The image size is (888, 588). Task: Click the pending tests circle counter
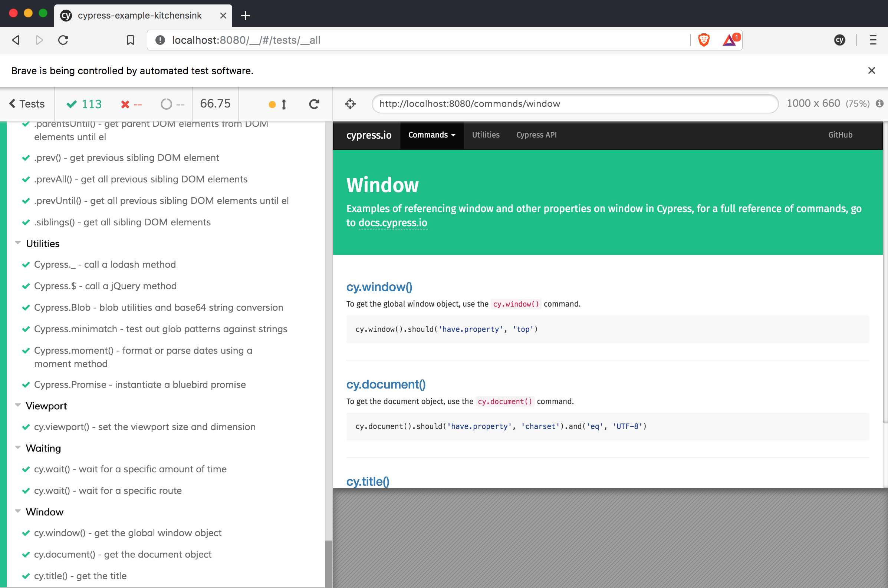click(172, 104)
